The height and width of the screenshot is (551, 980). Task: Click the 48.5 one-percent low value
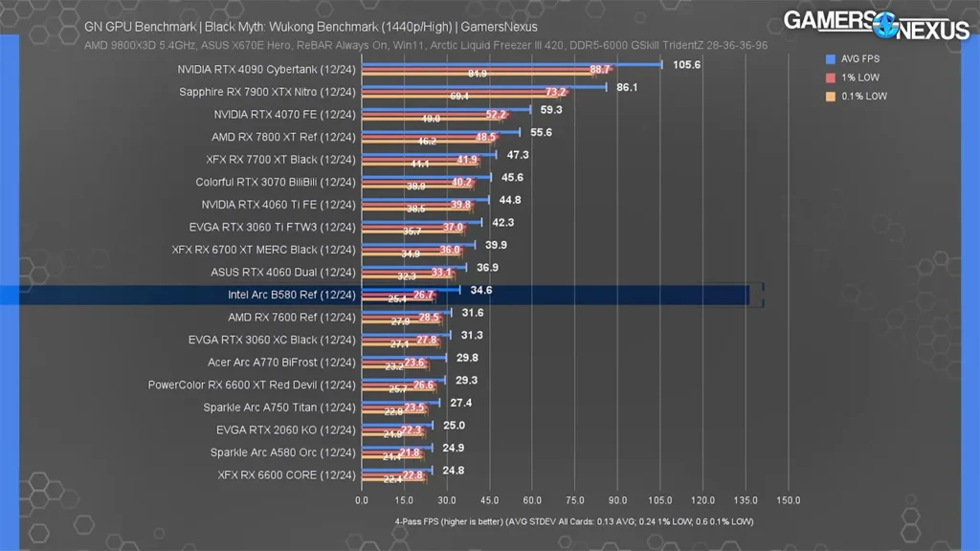tap(485, 137)
